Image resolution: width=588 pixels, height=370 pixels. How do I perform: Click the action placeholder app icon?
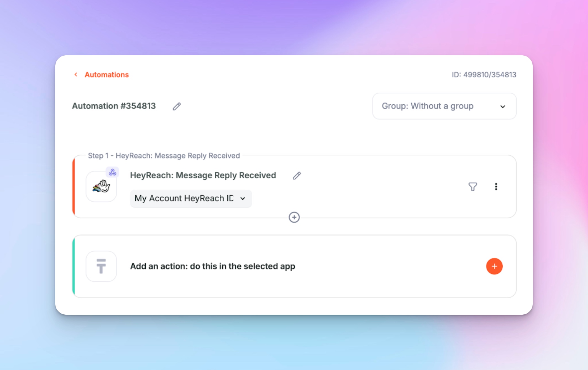click(x=101, y=266)
